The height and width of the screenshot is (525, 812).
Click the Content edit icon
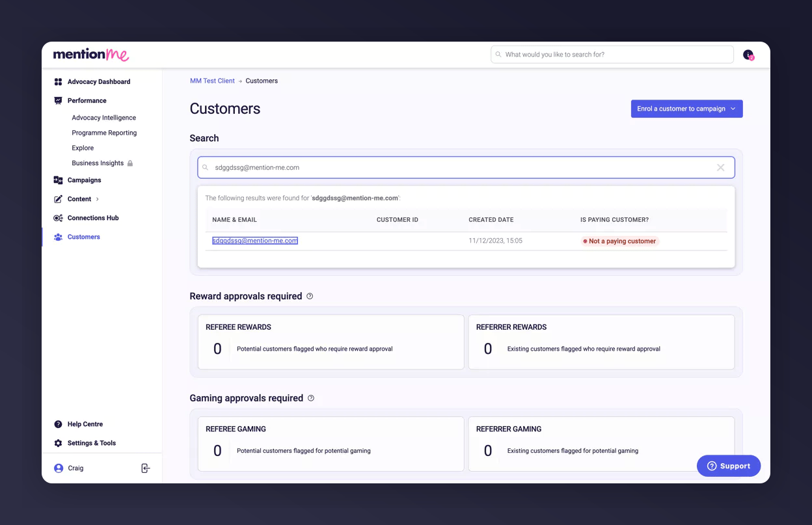(58, 199)
